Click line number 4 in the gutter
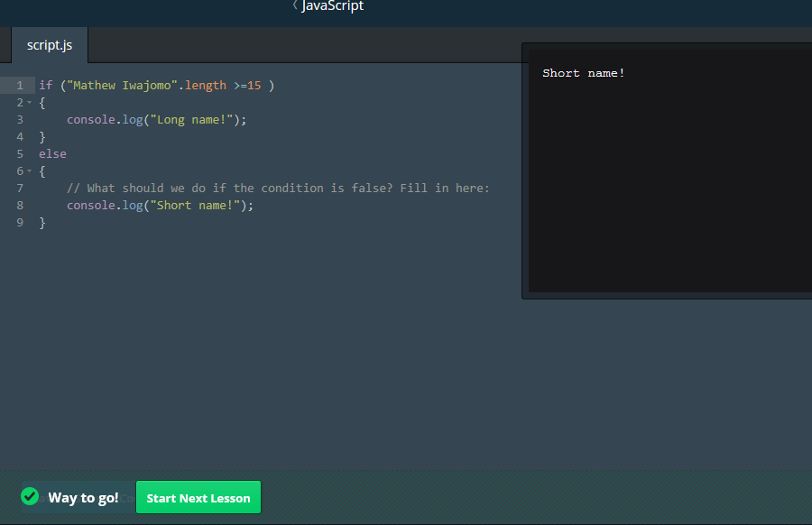 click(20, 137)
